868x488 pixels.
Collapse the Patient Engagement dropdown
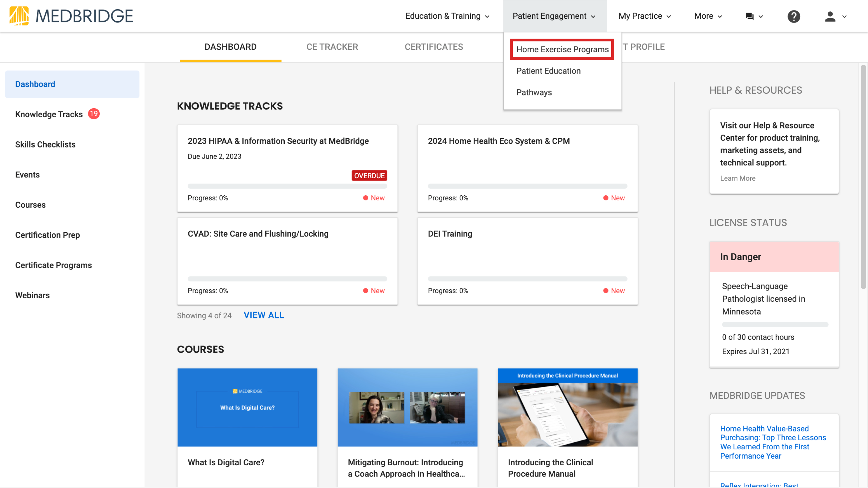(x=554, y=16)
